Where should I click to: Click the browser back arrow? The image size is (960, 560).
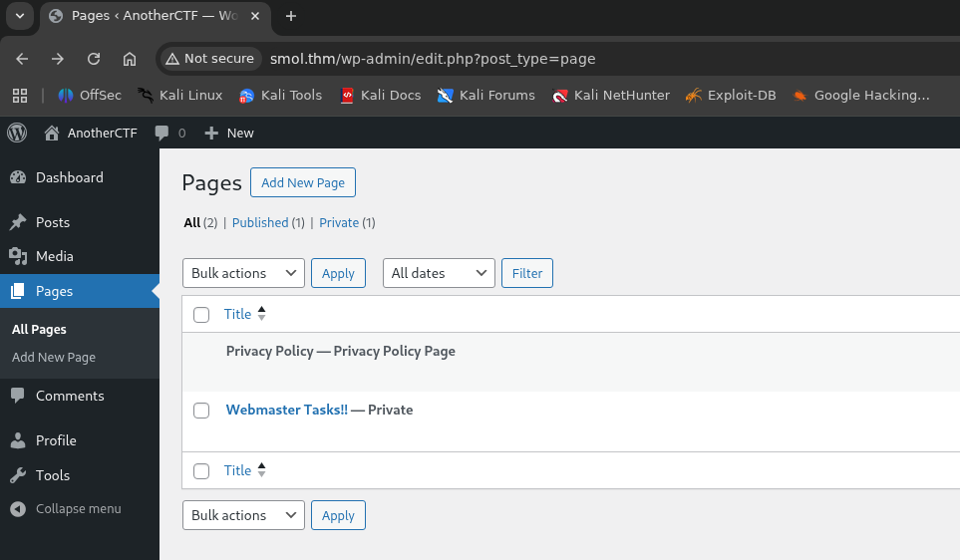coord(22,59)
